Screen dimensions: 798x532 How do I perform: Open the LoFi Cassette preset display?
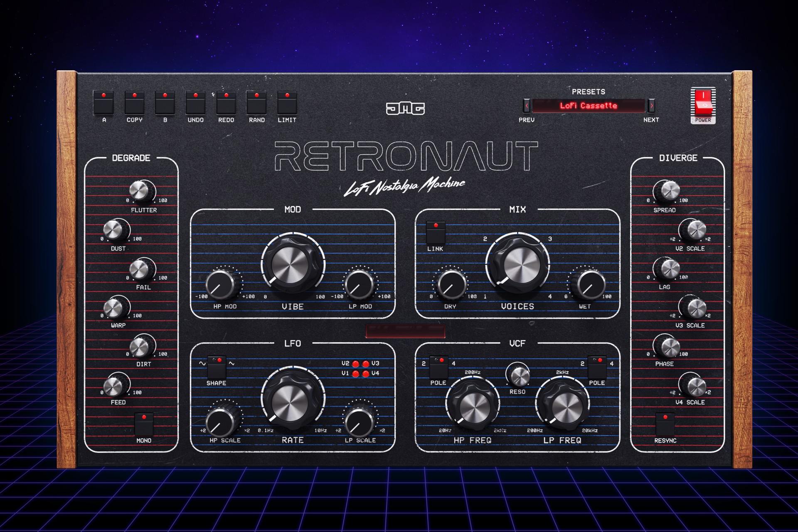point(588,106)
